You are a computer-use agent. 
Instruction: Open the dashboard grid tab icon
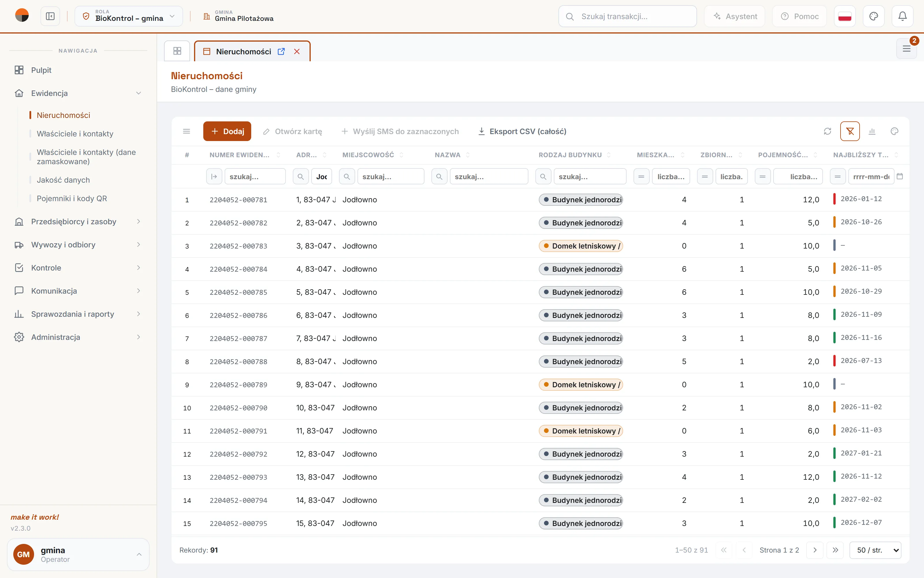pos(177,51)
